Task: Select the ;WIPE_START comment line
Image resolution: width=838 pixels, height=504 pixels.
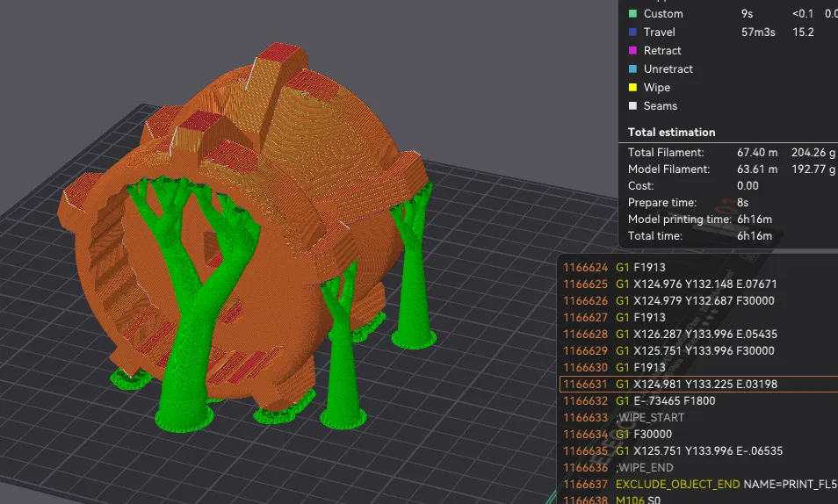Action: (x=698, y=417)
